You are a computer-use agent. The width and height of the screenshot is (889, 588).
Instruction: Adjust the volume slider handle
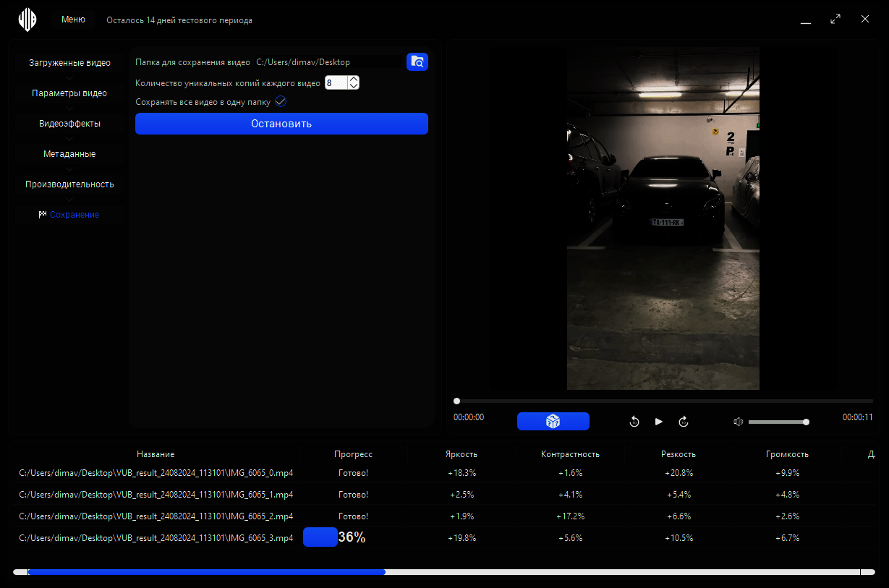click(x=806, y=422)
